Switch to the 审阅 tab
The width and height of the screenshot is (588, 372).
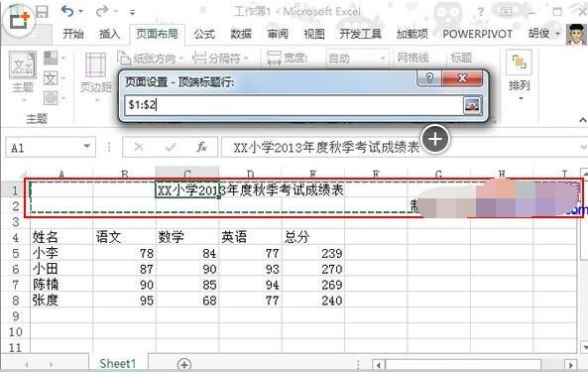[278, 34]
